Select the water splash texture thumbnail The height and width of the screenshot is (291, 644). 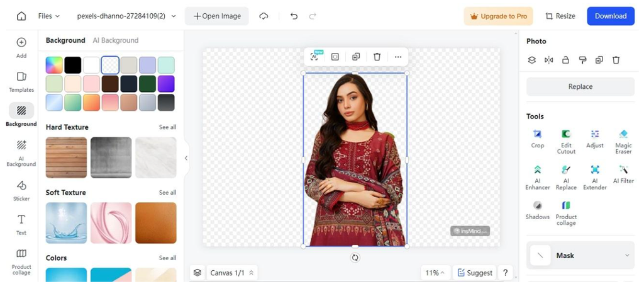pyautogui.click(x=66, y=223)
